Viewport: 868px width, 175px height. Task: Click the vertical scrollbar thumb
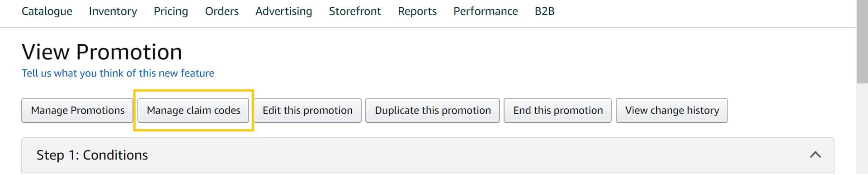tap(862, 42)
